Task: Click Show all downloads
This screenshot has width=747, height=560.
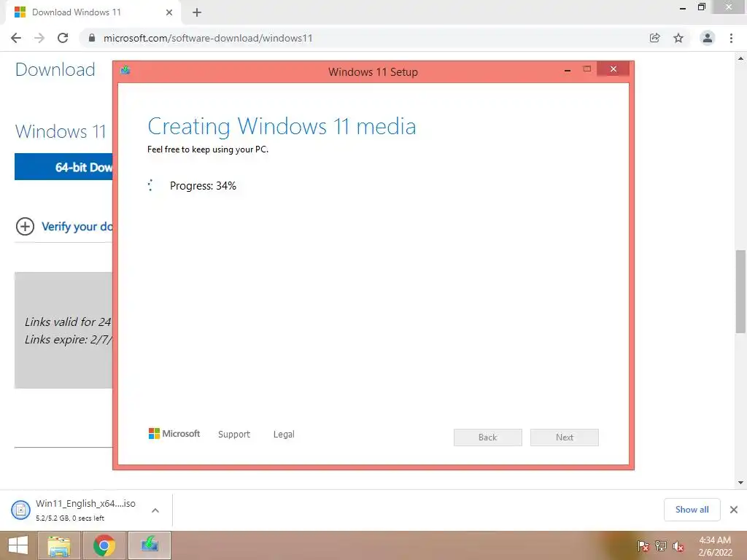Action: 692,510
